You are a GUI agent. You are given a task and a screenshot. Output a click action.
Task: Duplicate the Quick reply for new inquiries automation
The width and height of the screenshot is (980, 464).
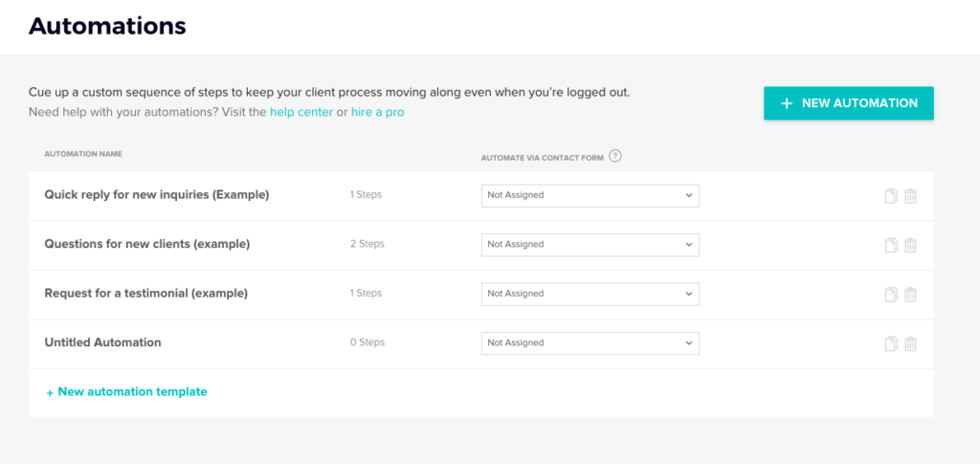891,196
